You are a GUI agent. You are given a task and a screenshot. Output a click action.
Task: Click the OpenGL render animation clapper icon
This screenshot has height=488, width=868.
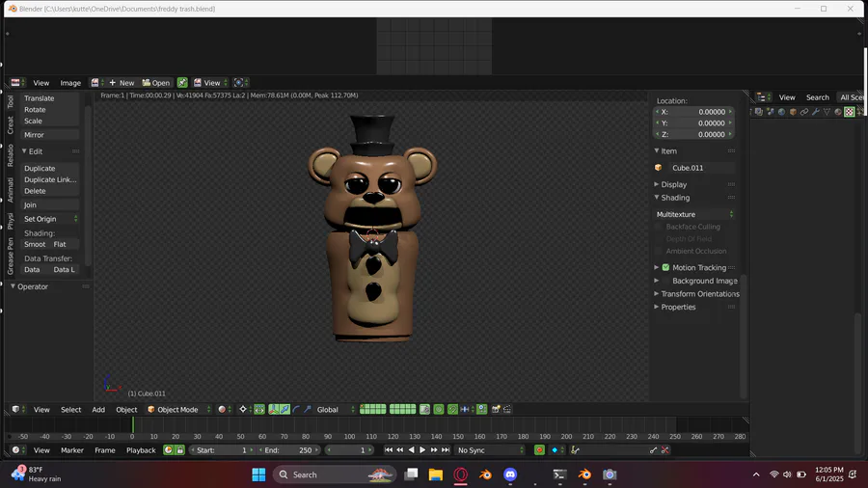click(507, 410)
